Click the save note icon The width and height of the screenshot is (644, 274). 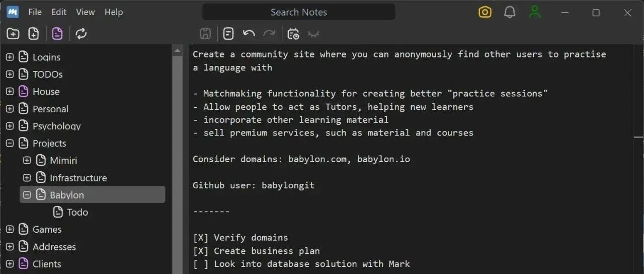[205, 34]
